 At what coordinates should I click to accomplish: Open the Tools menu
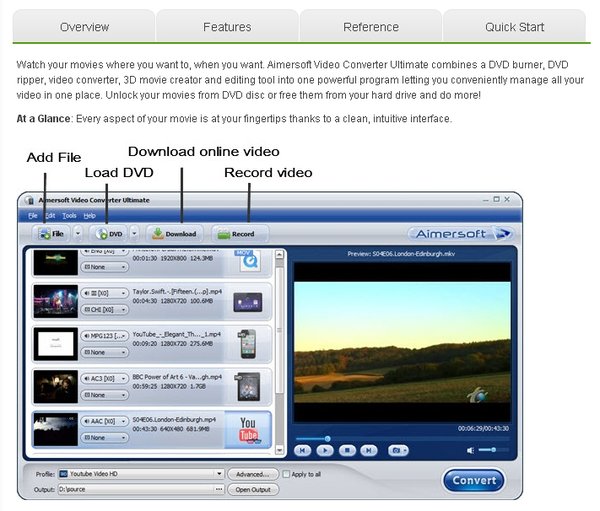click(69, 216)
